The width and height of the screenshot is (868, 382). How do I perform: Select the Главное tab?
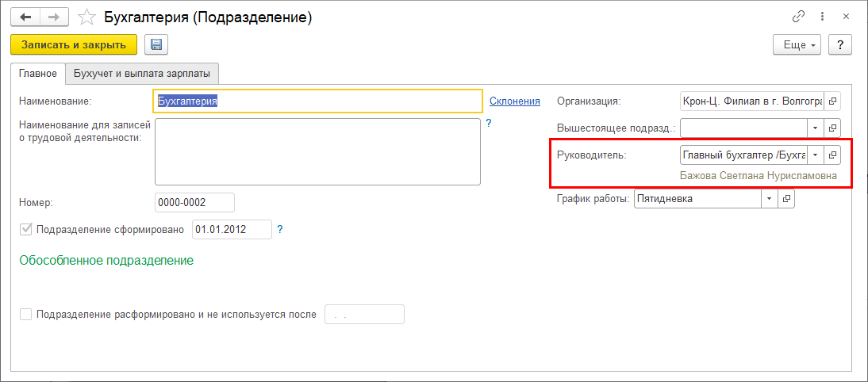click(x=38, y=74)
